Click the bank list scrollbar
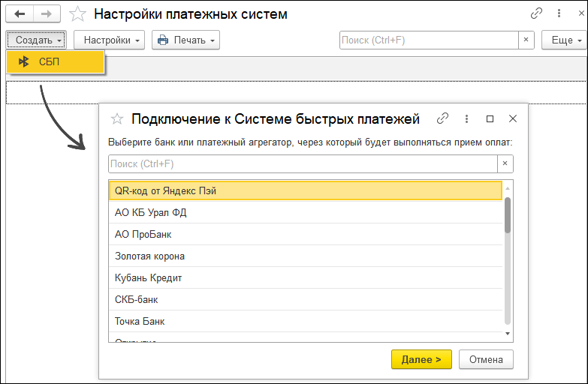 click(508, 216)
